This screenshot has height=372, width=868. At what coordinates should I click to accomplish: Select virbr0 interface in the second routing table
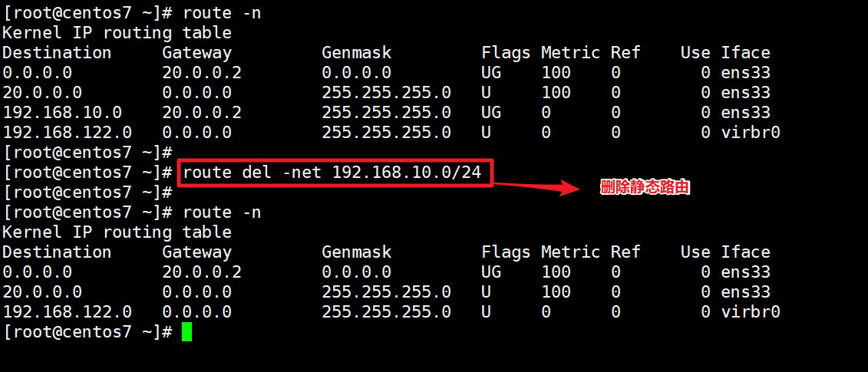click(x=751, y=312)
